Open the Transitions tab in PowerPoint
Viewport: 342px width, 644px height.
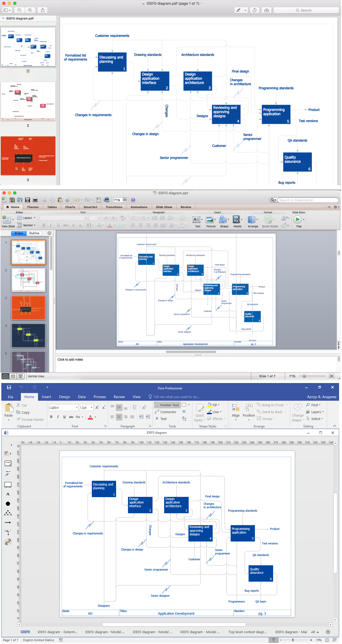[x=114, y=207]
